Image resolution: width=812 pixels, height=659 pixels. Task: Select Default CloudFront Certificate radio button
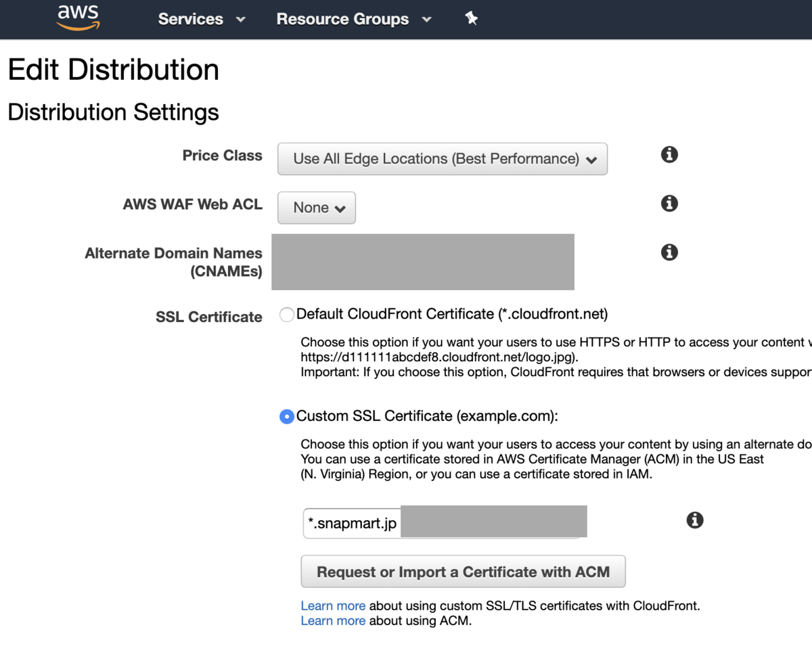287,315
